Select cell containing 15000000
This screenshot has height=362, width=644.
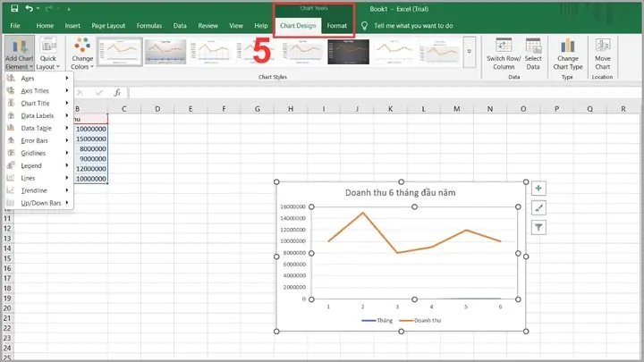click(x=91, y=139)
